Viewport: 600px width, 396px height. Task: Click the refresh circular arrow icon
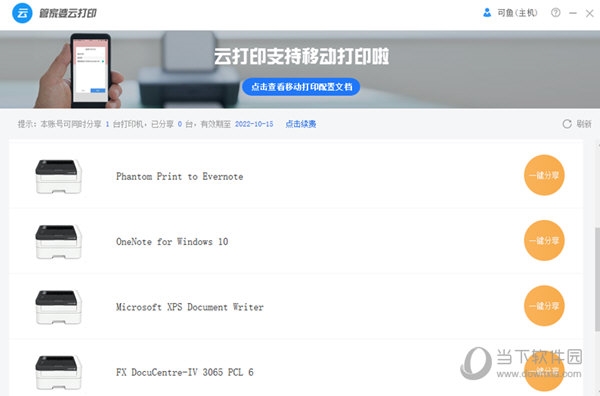click(567, 124)
